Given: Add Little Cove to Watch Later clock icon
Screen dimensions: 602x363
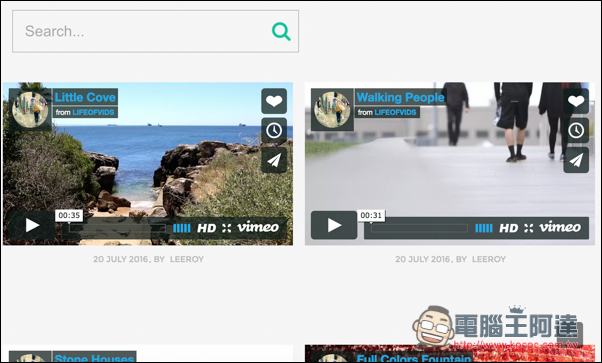Looking at the screenshot, I should [x=274, y=131].
